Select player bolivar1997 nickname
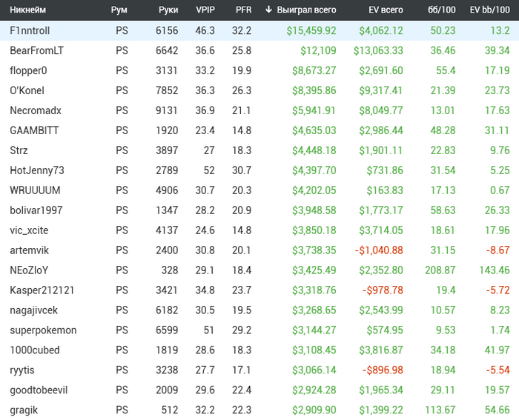Image resolution: width=519 pixels, height=420 pixels. pos(36,210)
